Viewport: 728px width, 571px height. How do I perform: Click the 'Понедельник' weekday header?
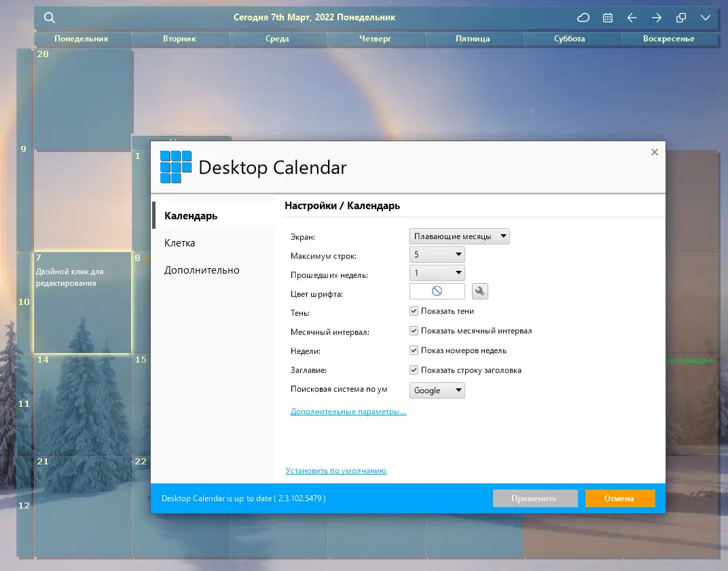click(x=81, y=39)
